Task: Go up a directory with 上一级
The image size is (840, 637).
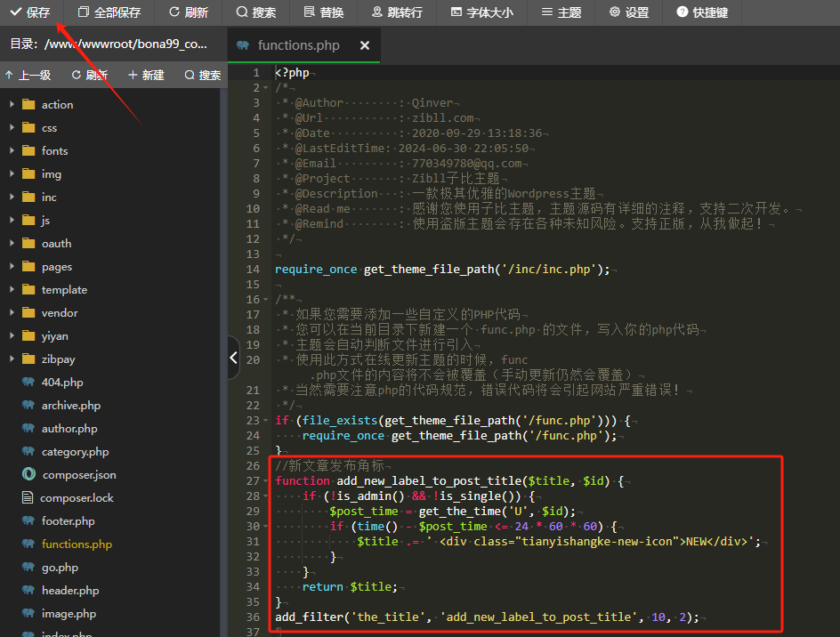Action: [x=28, y=76]
